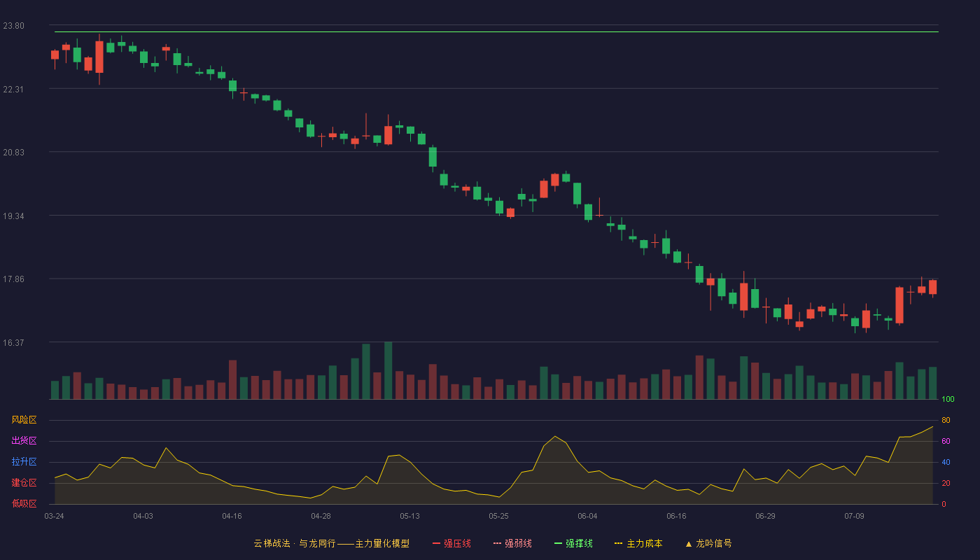Click the blue 40 indicator axis value
This screenshot has height=560, width=980.
(x=946, y=462)
